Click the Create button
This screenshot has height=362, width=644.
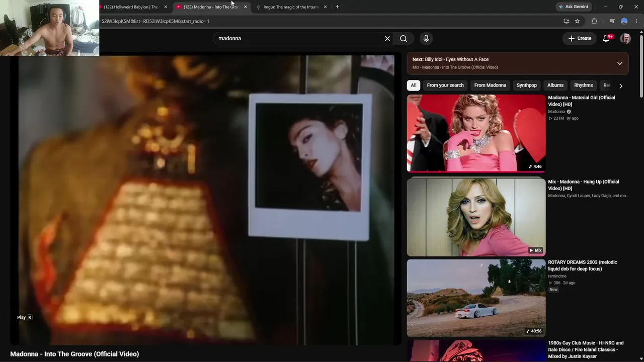click(x=580, y=38)
